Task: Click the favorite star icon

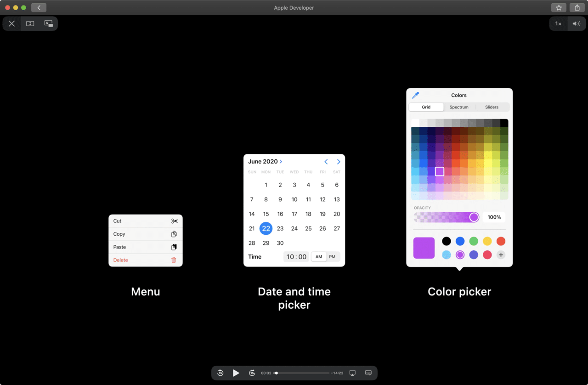Action: (559, 8)
